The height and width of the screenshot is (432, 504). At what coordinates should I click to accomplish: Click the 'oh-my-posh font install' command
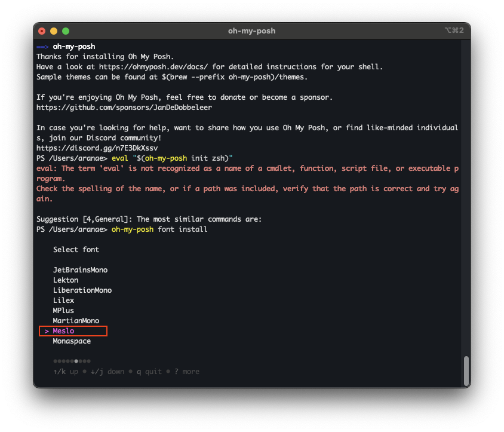coord(159,229)
